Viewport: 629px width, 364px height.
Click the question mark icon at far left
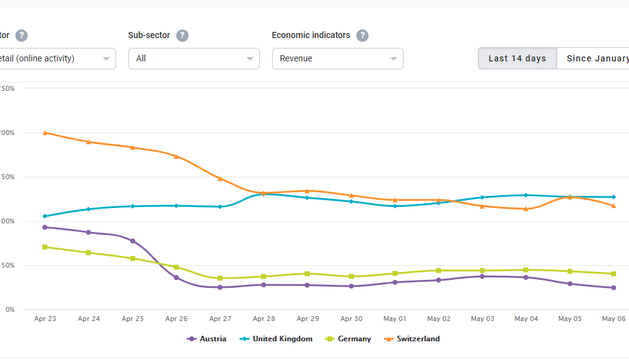click(21, 36)
